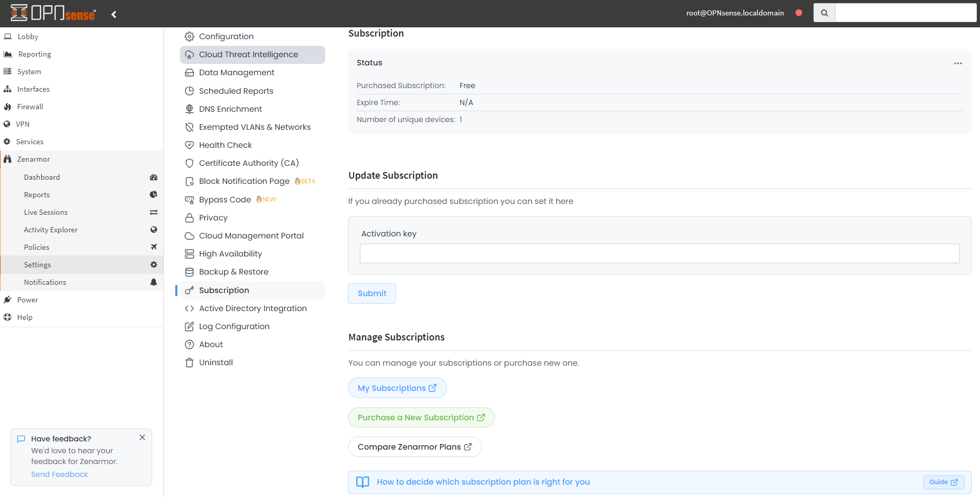
Task: Click the Activity Explorer globe icon
Action: click(154, 230)
